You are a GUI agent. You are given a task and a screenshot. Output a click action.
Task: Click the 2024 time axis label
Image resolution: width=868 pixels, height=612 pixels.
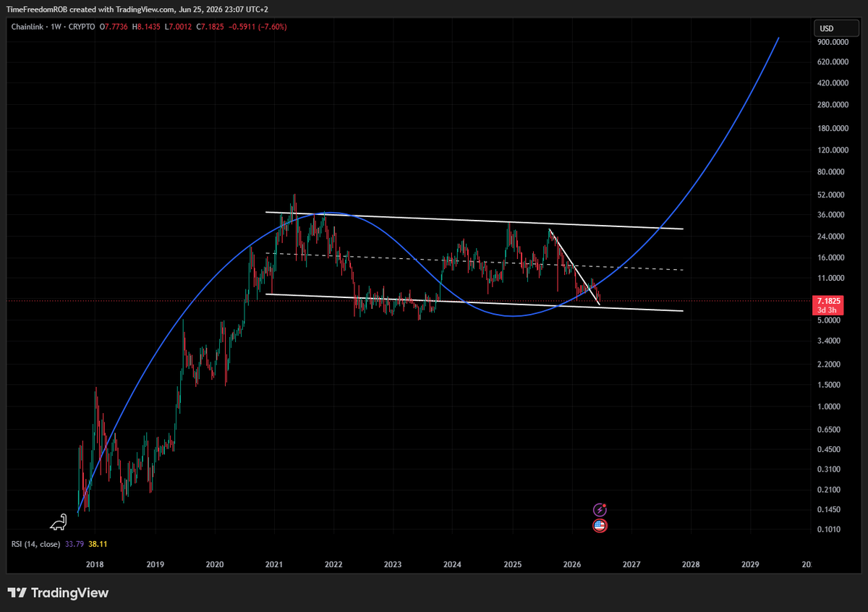coord(453,564)
